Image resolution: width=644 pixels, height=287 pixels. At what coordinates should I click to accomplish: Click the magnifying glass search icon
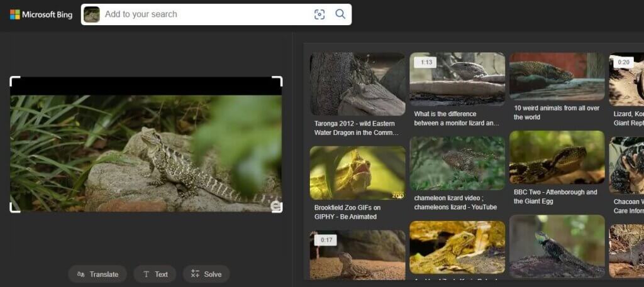340,14
